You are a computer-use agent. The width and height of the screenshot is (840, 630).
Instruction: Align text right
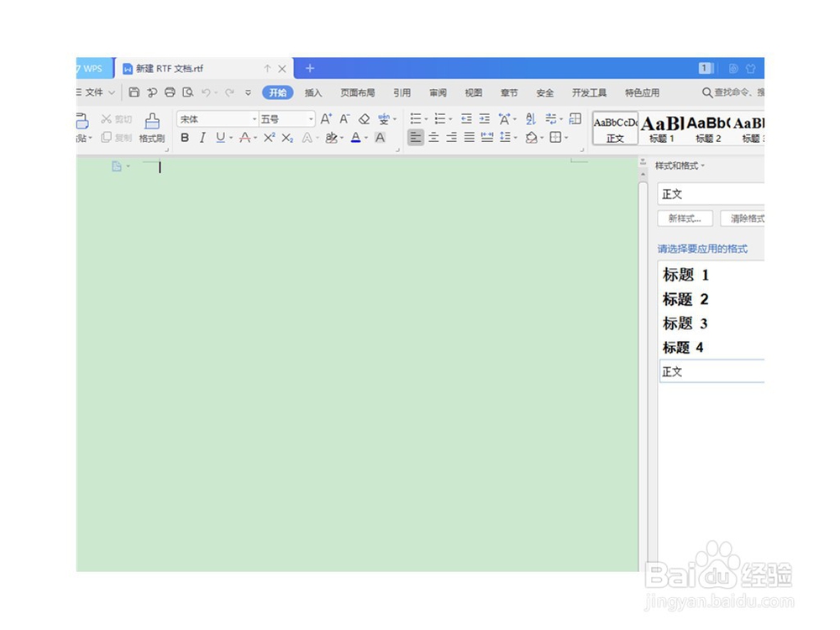(452, 138)
